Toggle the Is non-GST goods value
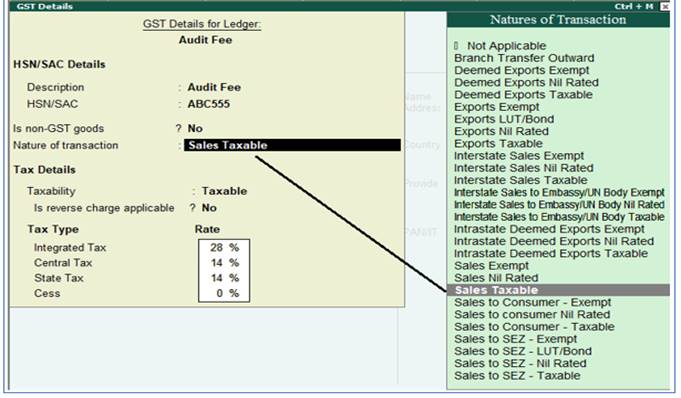 tap(195, 128)
